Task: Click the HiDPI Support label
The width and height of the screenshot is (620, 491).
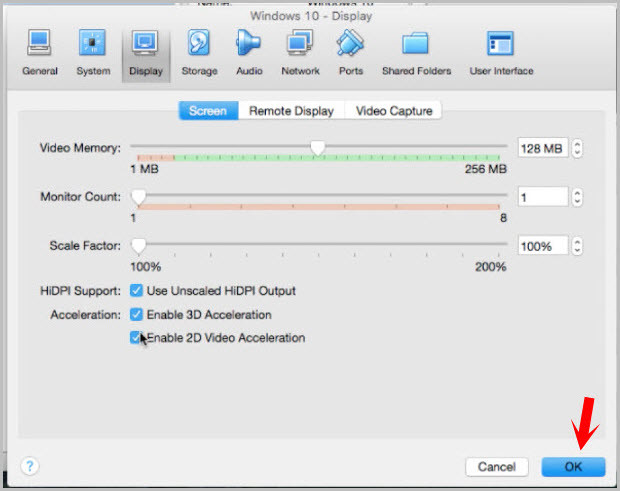Action: (80, 291)
